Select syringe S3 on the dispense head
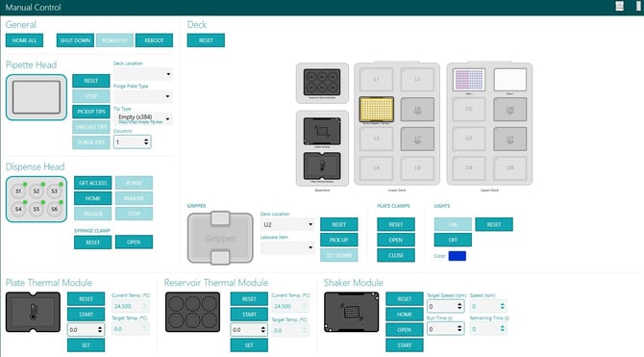The width and height of the screenshot is (644, 357). coord(54,191)
